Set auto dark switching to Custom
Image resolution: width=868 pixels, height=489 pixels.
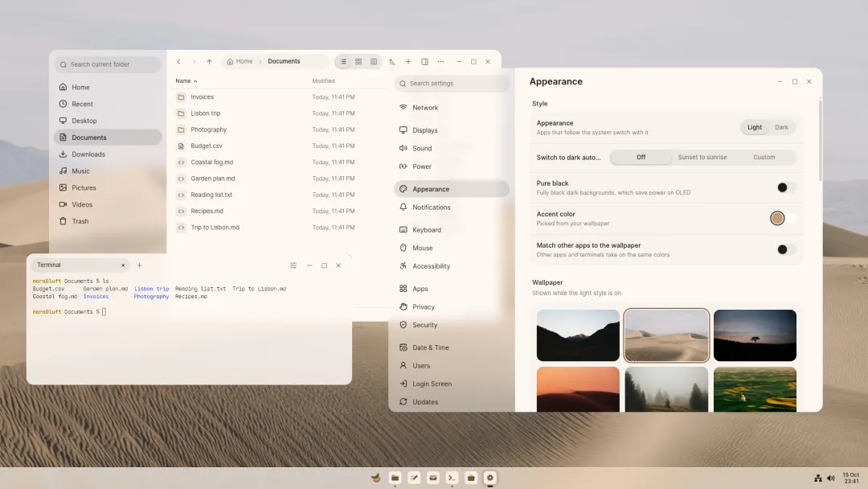point(764,158)
